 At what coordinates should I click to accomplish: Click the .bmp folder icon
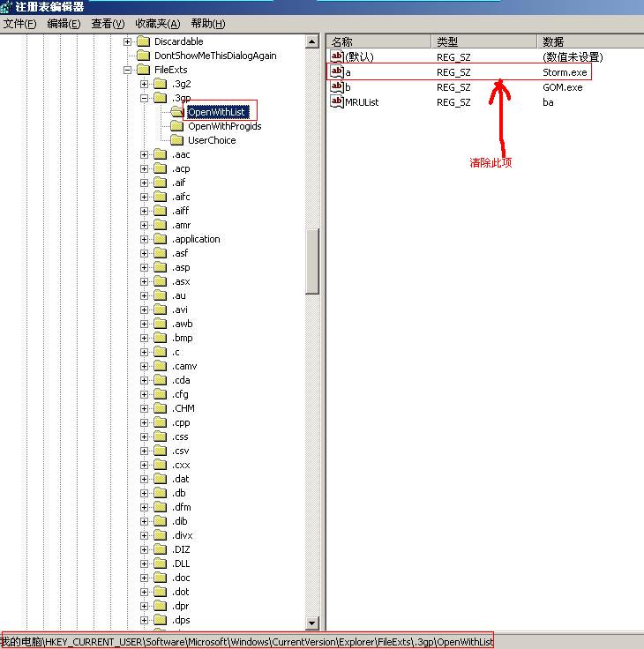(161, 338)
